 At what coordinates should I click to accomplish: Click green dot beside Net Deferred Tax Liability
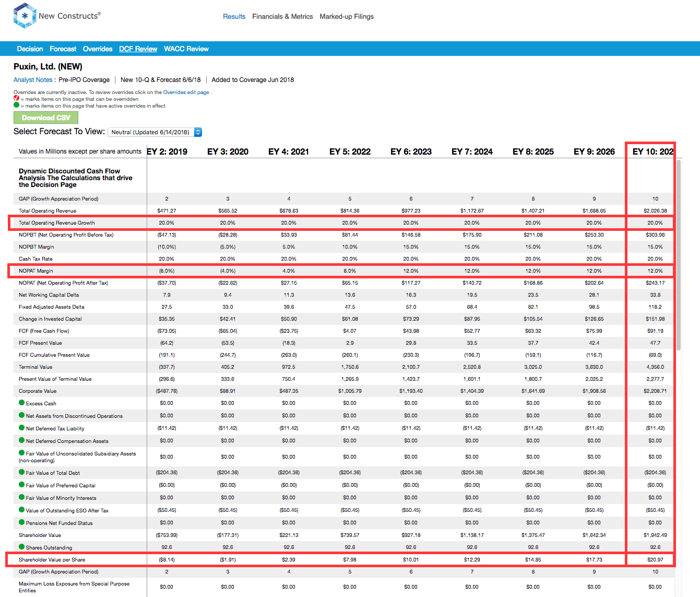(x=22, y=428)
